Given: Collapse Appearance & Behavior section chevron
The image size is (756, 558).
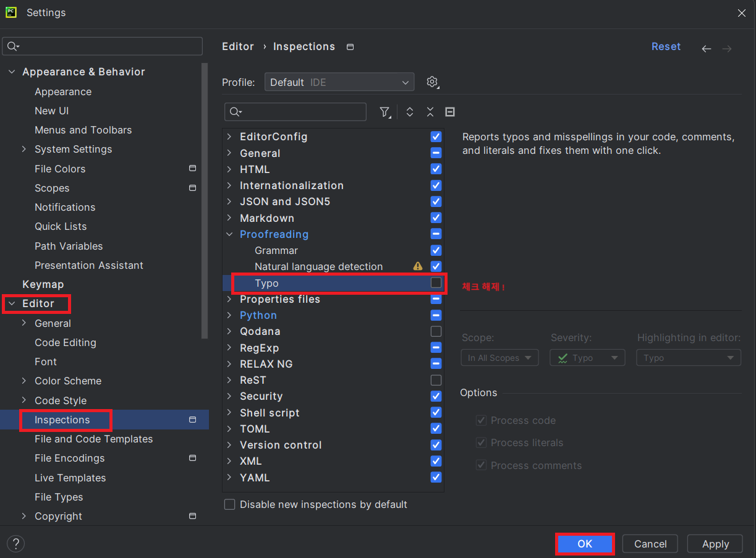Looking at the screenshot, I should (12, 72).
